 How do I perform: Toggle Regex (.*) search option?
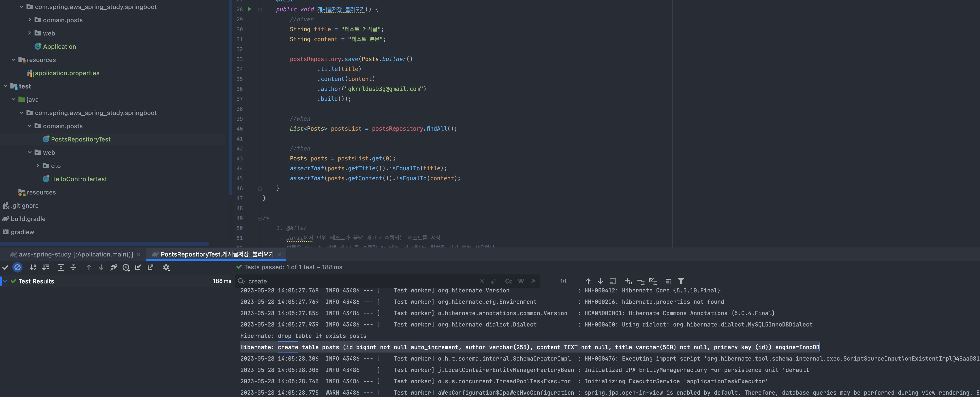coord(533,281)
